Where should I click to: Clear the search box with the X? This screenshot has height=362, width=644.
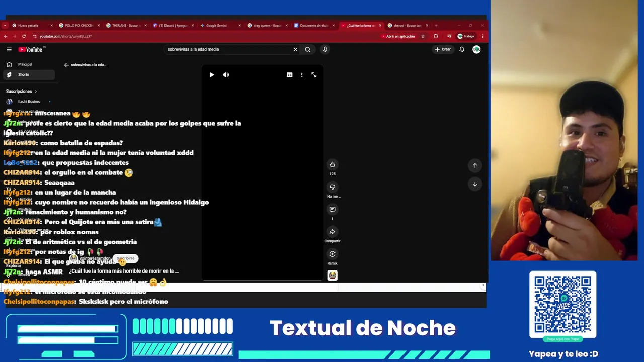295,49
